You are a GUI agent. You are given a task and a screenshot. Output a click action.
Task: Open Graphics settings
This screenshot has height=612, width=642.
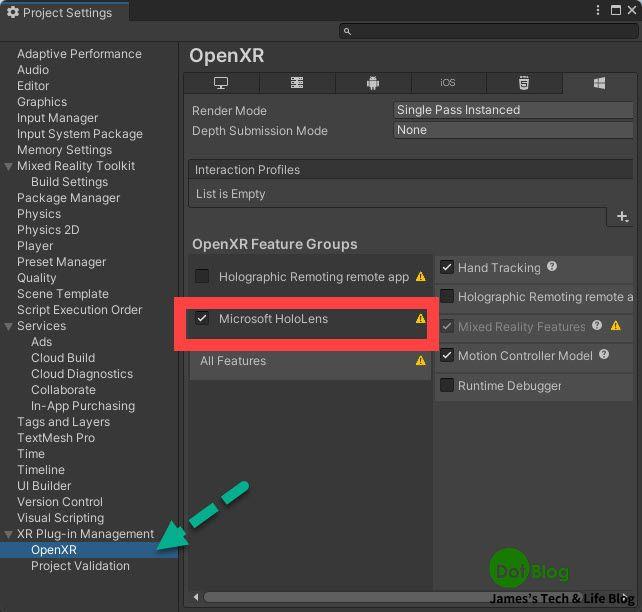(42, 102)
